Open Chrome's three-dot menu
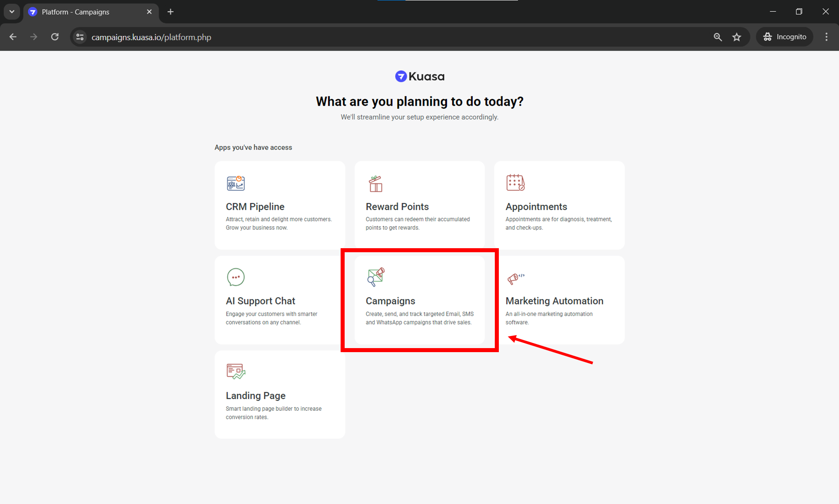 826,37
